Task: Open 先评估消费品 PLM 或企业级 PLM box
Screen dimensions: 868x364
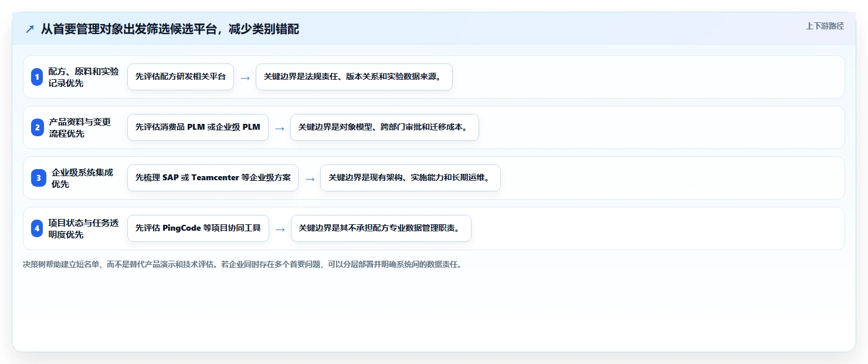Action: [198, 127]
